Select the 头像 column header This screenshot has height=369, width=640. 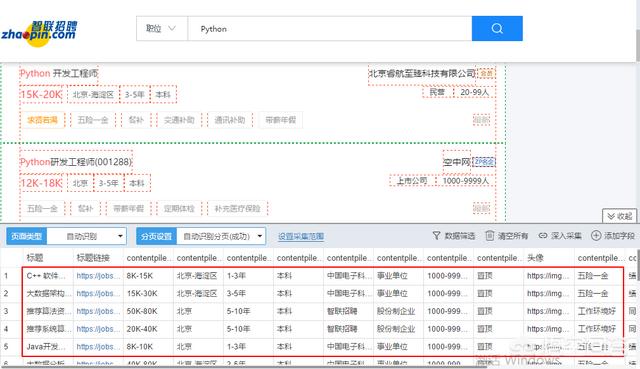[535, 258]
